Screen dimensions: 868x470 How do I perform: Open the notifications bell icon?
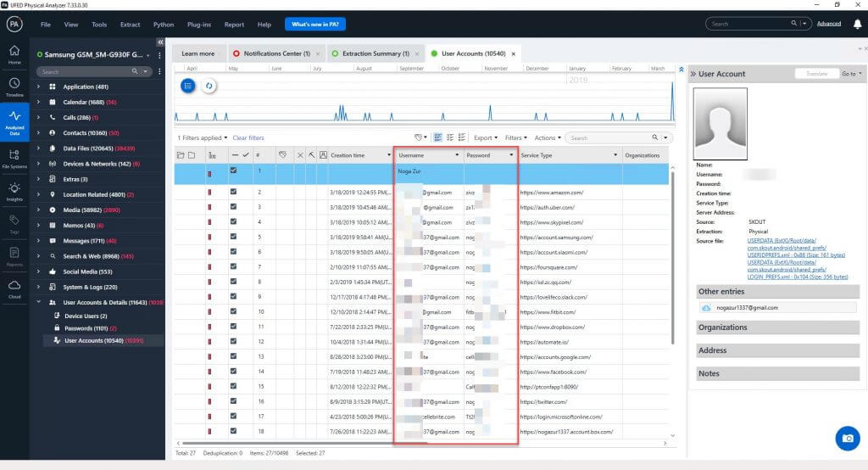(x=858, y=24)
